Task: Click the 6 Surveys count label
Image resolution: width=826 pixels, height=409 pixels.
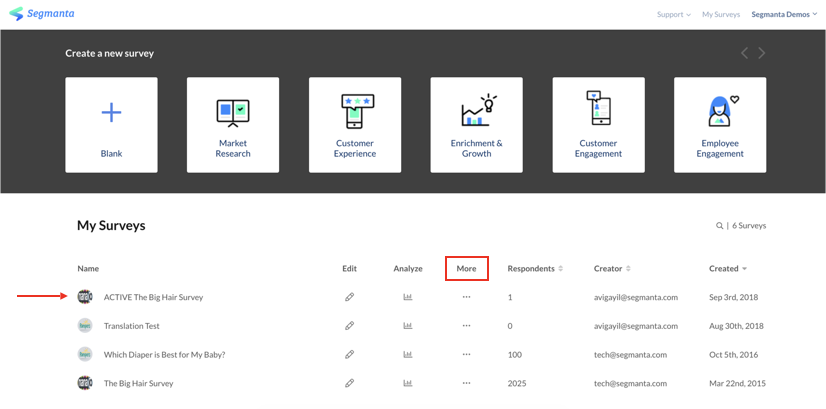Action: [x=749, y=226]
